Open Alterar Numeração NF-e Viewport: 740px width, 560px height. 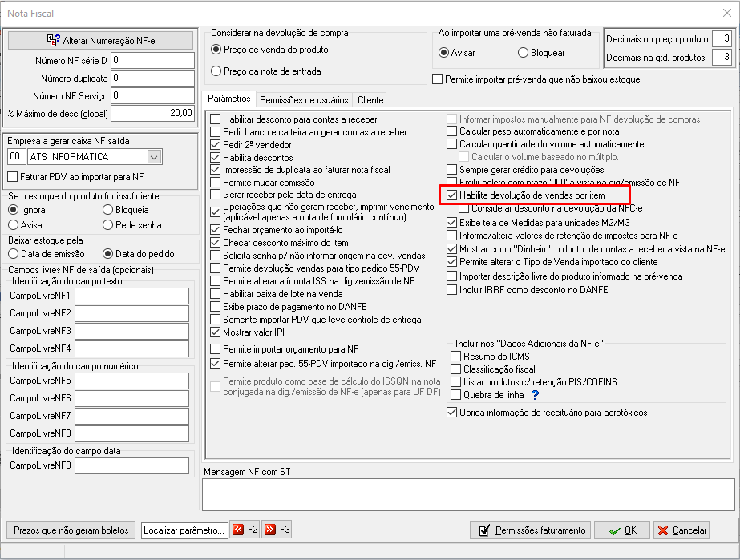[100, 41]
